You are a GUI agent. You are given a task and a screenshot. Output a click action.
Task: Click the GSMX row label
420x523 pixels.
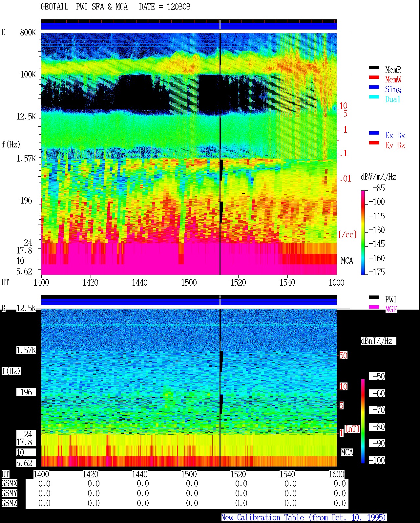pos(9,483)
